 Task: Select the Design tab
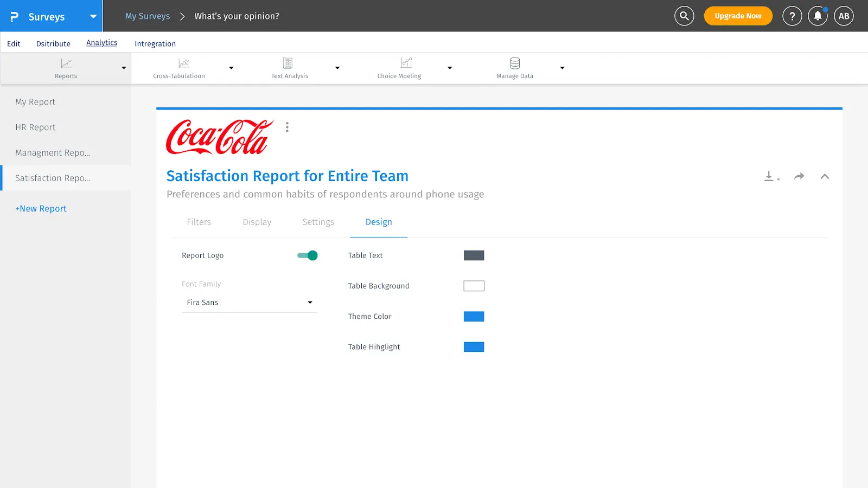coord(379,222)
